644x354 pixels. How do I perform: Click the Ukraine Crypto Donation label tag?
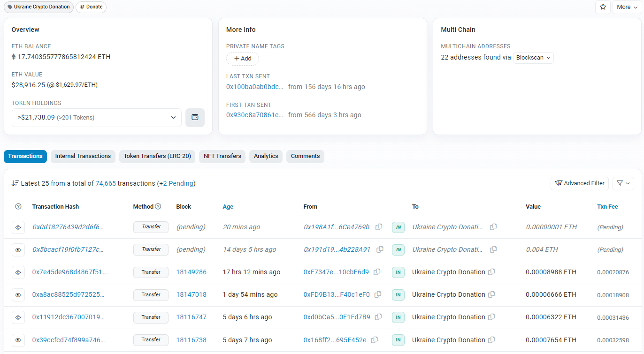tap(38, 7)
